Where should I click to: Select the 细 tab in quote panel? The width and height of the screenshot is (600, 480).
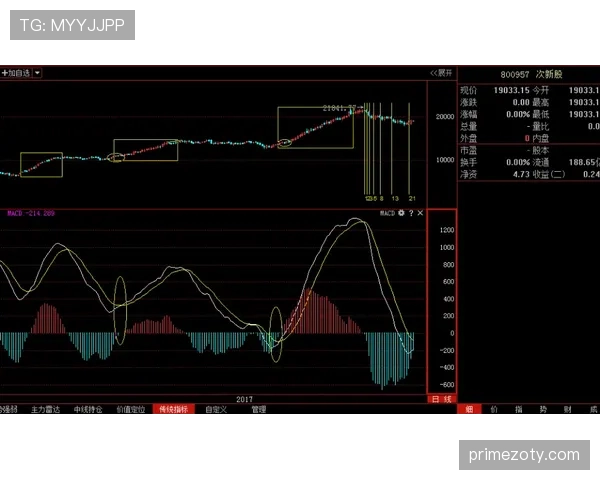coord(469,409)
